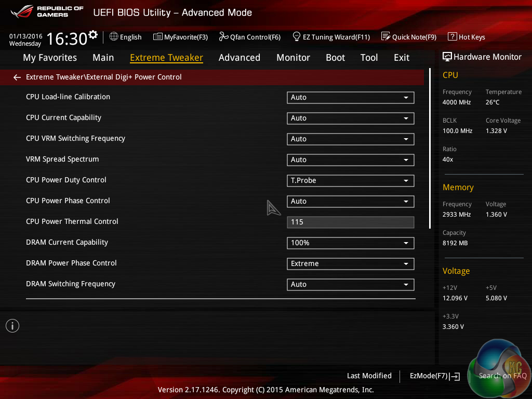Open DRAM Current Capability 100% dropdown
Viewport: 532px width, 399px height.
351,243
